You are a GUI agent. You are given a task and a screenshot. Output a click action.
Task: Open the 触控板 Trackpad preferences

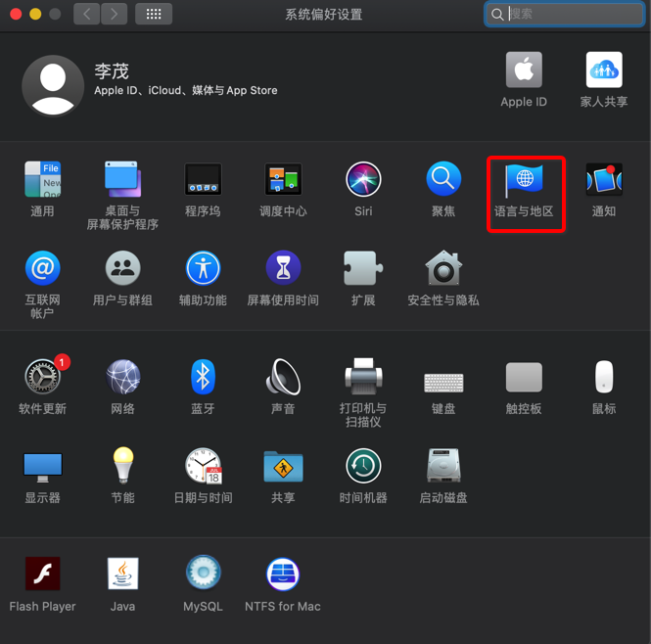[524, 377]
